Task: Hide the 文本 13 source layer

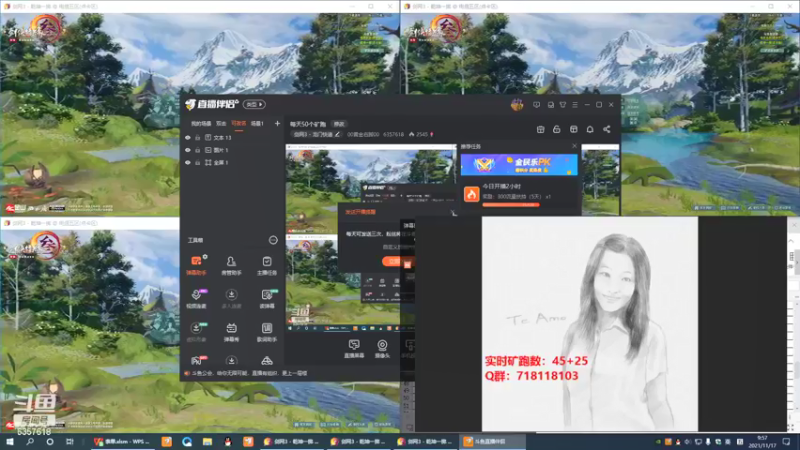Action: click(x=188, y=138)
